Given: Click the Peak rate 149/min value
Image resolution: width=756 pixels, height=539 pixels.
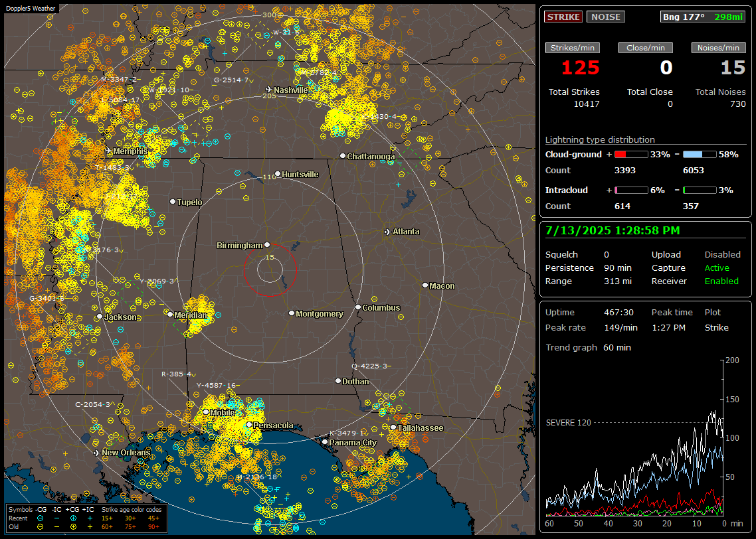Looking at the screenshot, I should [x=621, y=327].
